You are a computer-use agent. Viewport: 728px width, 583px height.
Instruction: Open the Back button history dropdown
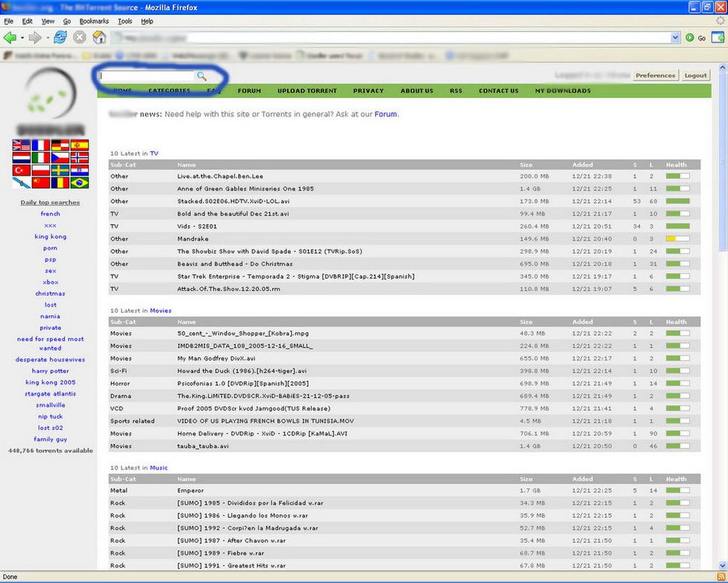point(22,38)
